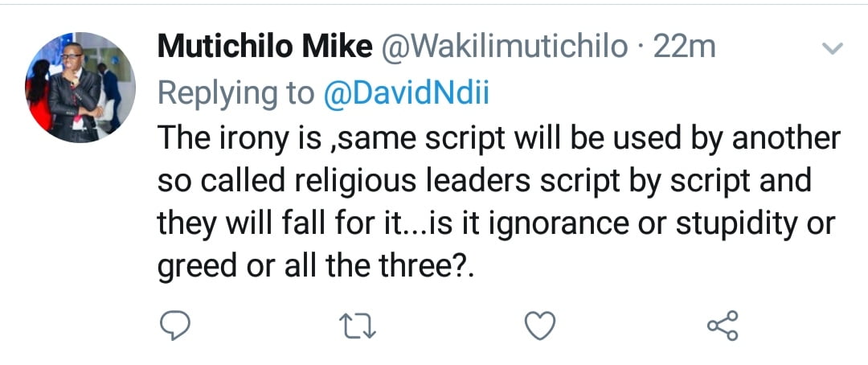Image resolution: width=868 pixels, height=365 pixels.
Task: Share the tweet via the share icon
Action: click(721, 326)
